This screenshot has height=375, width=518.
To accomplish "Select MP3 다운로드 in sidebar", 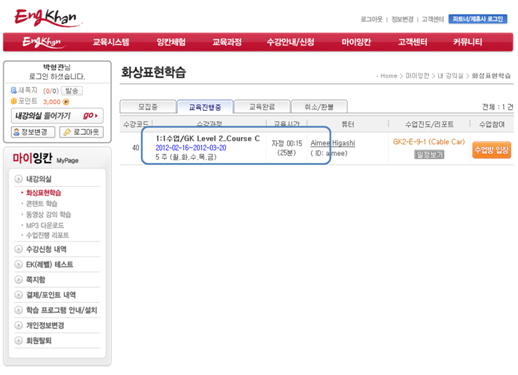I will click(45, 225).
